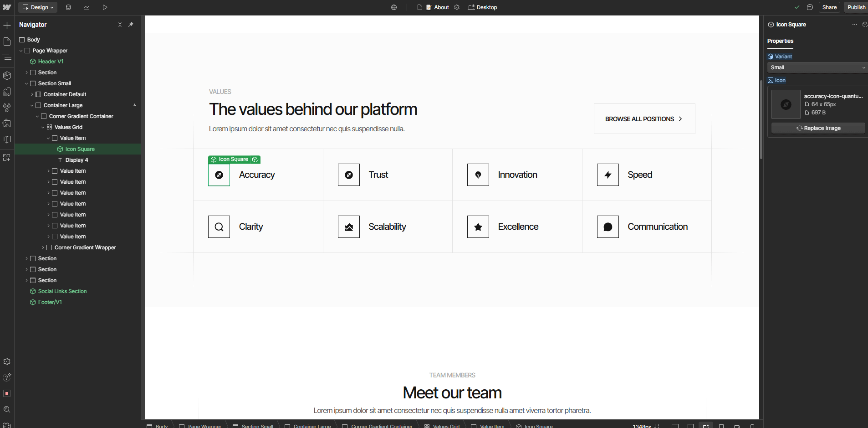This screenshot has height=428, width=868.
Task: Open the comments speech bubble icon
Action: (810, 7)
